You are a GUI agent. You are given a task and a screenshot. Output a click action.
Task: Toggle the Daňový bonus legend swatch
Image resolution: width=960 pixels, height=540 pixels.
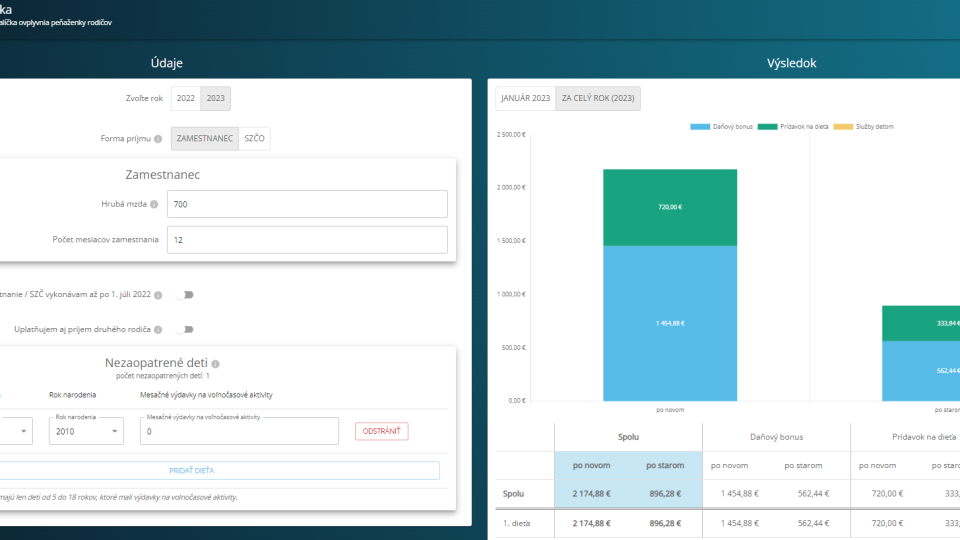click(x=700, y=127)
